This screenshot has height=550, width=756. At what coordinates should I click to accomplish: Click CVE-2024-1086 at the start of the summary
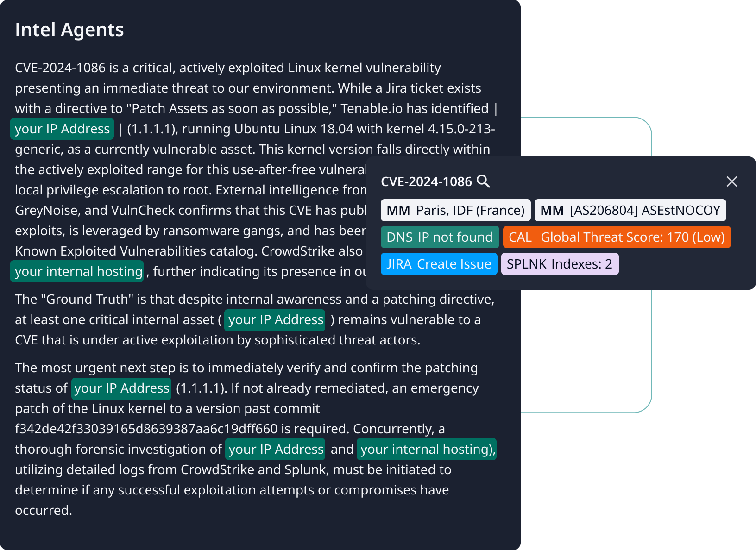(60, 68)
